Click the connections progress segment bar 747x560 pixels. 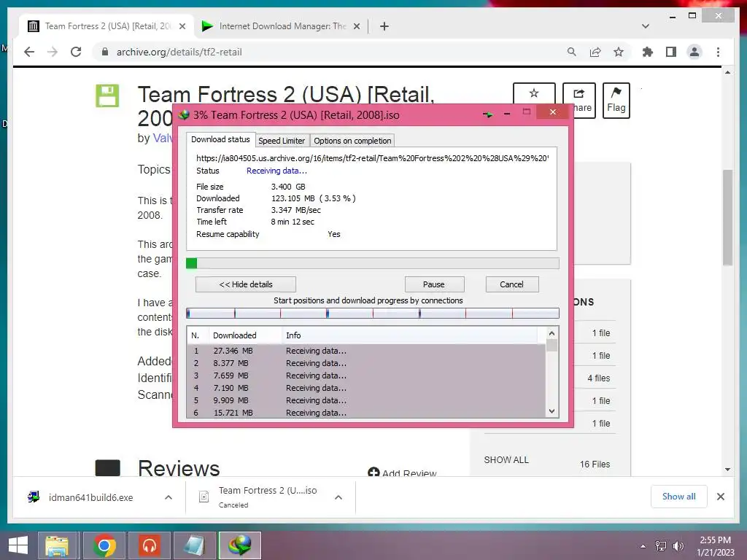373,314
